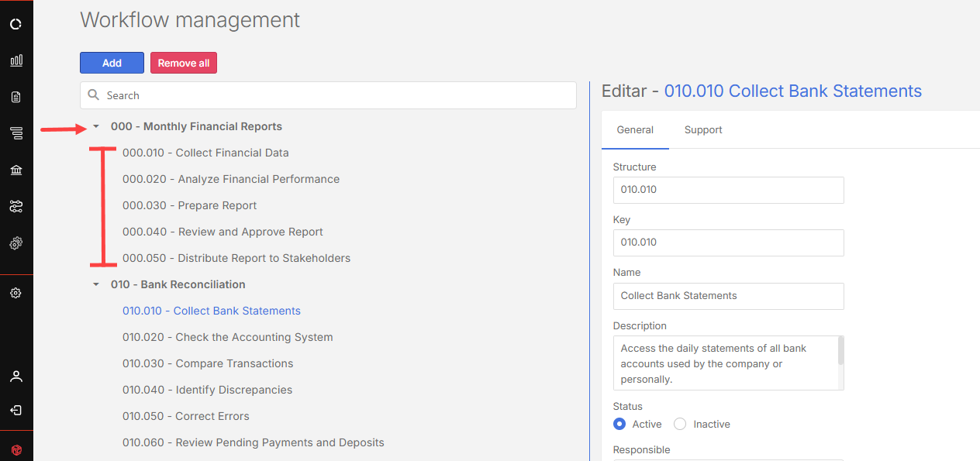Open the user profile icon in sidebar
Viewport: 980px width, 461px height.
16,377
